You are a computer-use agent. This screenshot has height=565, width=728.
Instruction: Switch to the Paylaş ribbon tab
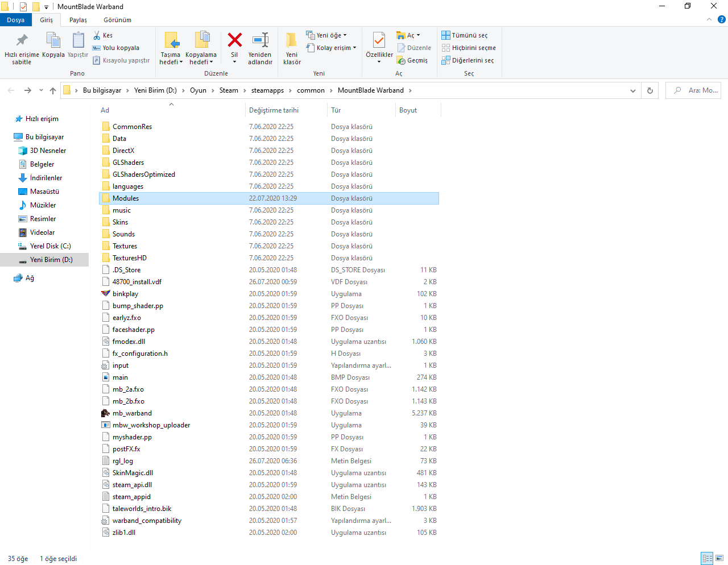click(x=78, y=20)
